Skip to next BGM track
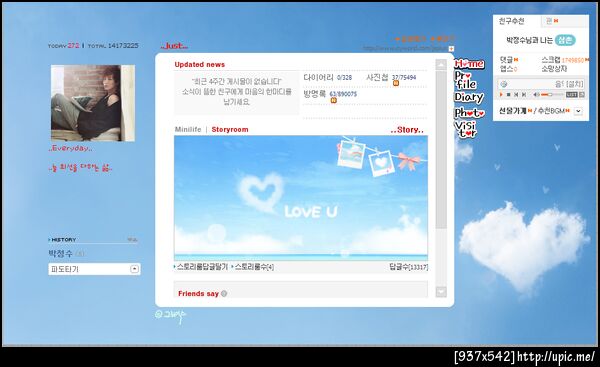 523,95
